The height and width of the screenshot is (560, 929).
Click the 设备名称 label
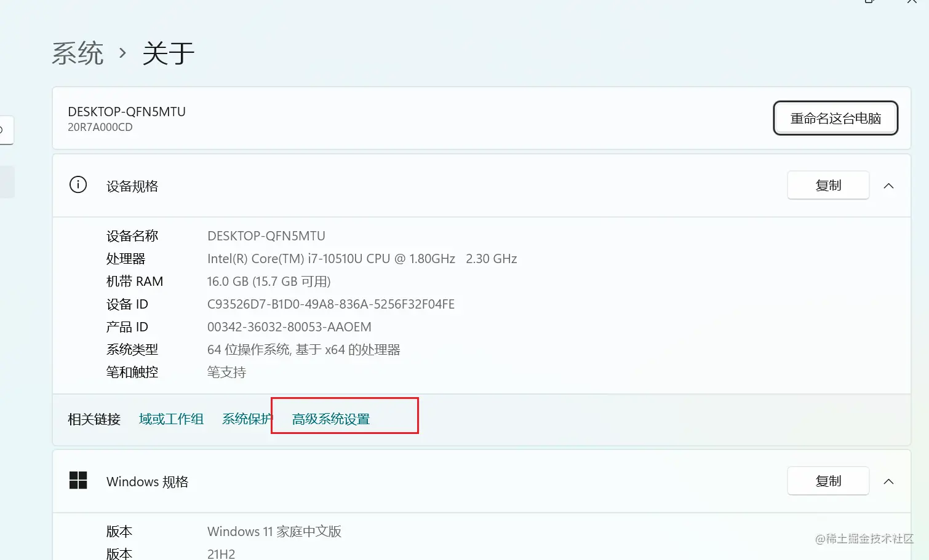pyautogui.click(x=132, y=236)
